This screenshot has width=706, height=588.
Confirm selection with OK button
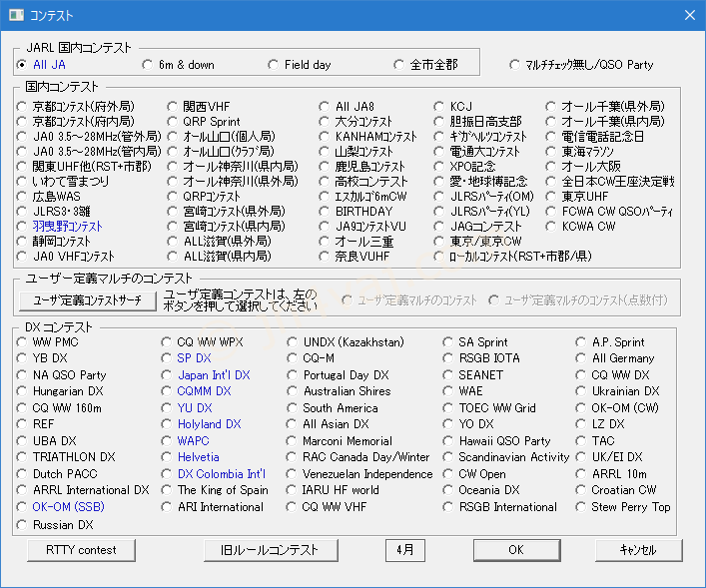click(516, 550)
